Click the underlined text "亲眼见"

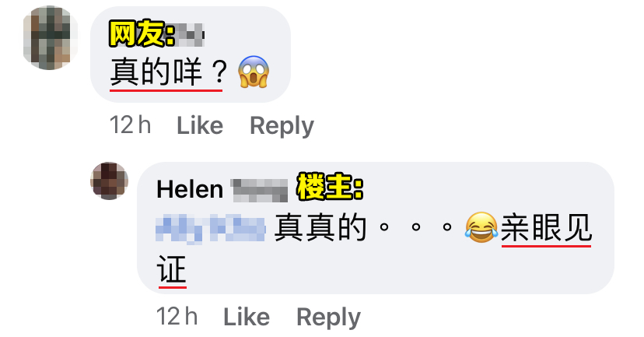click(546, 228)
